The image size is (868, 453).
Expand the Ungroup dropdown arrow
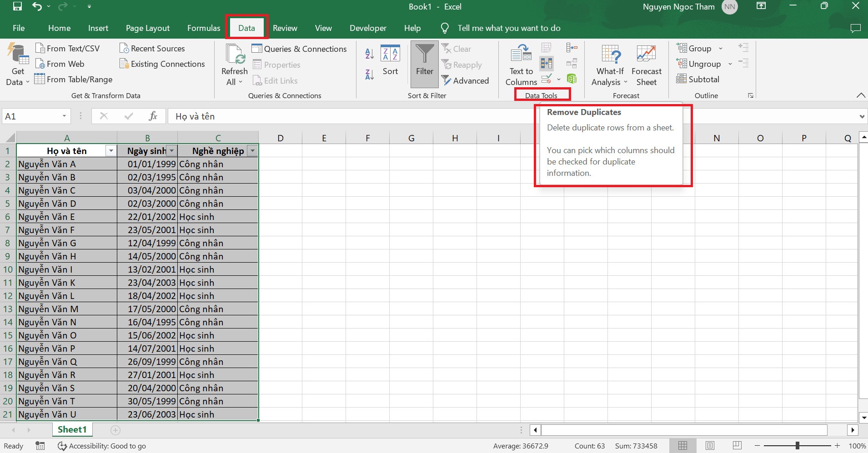pos(730,64)
